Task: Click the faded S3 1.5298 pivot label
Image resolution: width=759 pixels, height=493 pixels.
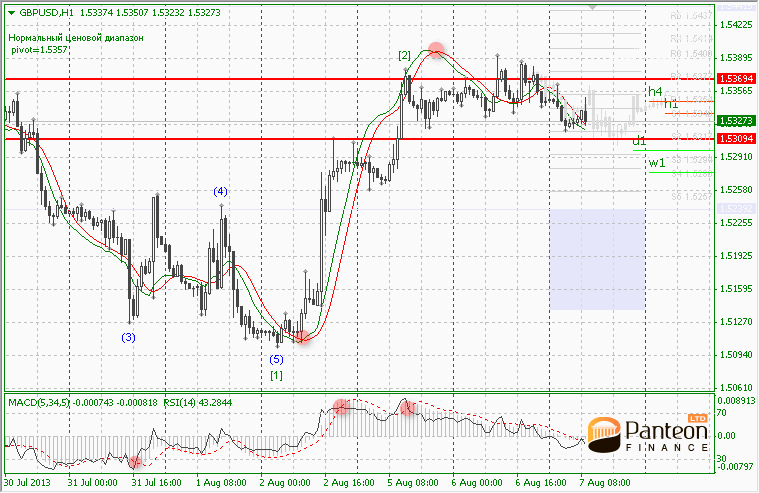Action: tap(692, 159)
